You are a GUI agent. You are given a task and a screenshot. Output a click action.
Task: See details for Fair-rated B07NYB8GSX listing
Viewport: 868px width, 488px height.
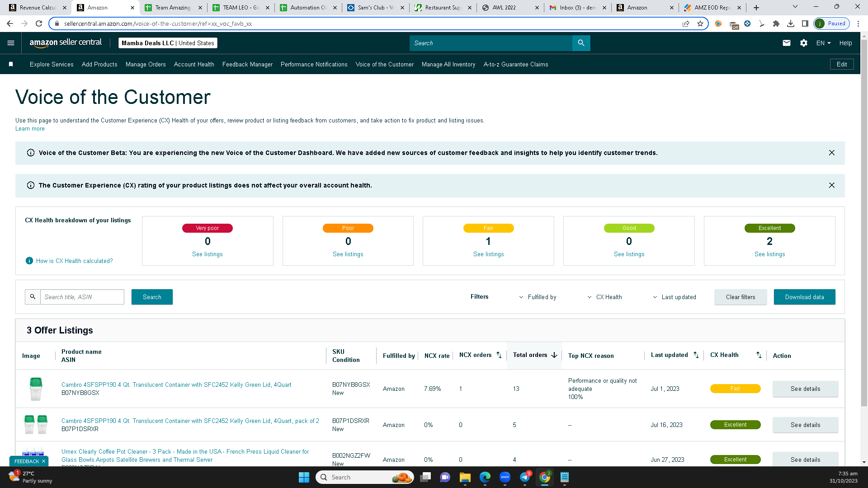(x=805, y=389)
